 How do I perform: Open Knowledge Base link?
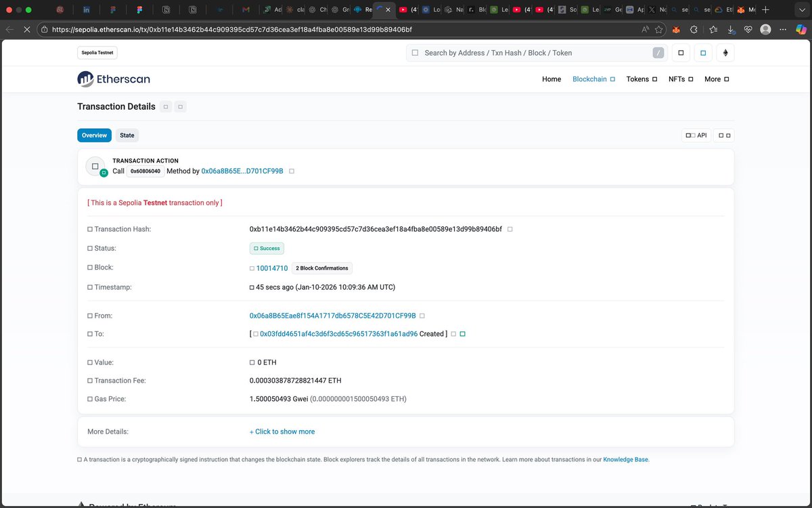tap(625, 459)
